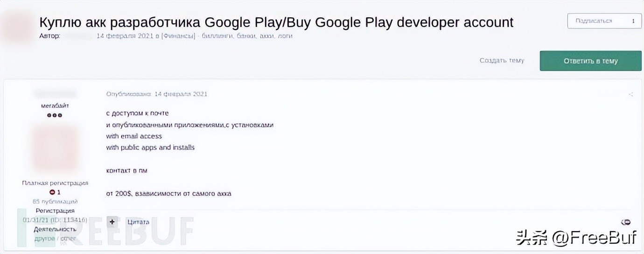Click the Опубликовано 14 февраля 2021 timestamp

157,94
